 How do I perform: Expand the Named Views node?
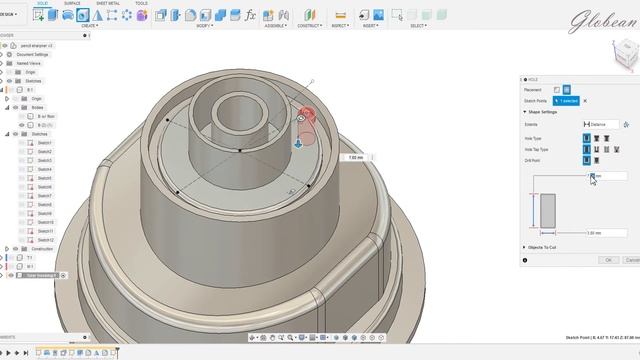pos(2,63)
